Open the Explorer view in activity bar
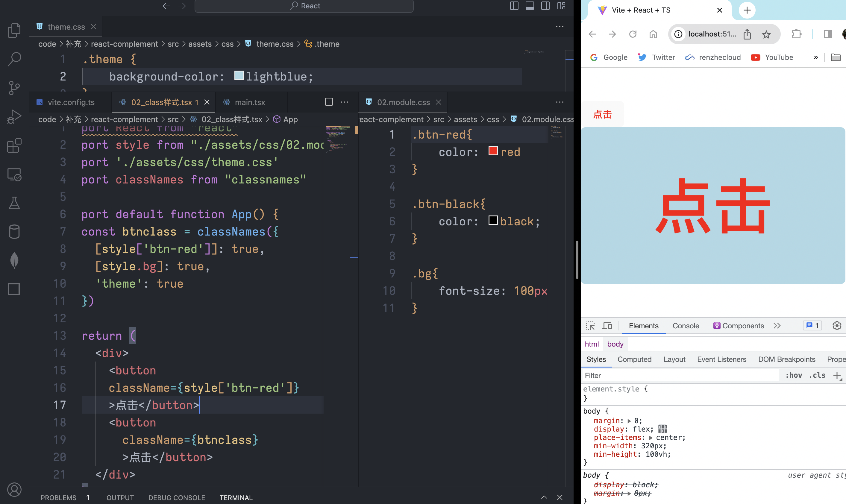846x504 pixels. [x=14, y=30]
